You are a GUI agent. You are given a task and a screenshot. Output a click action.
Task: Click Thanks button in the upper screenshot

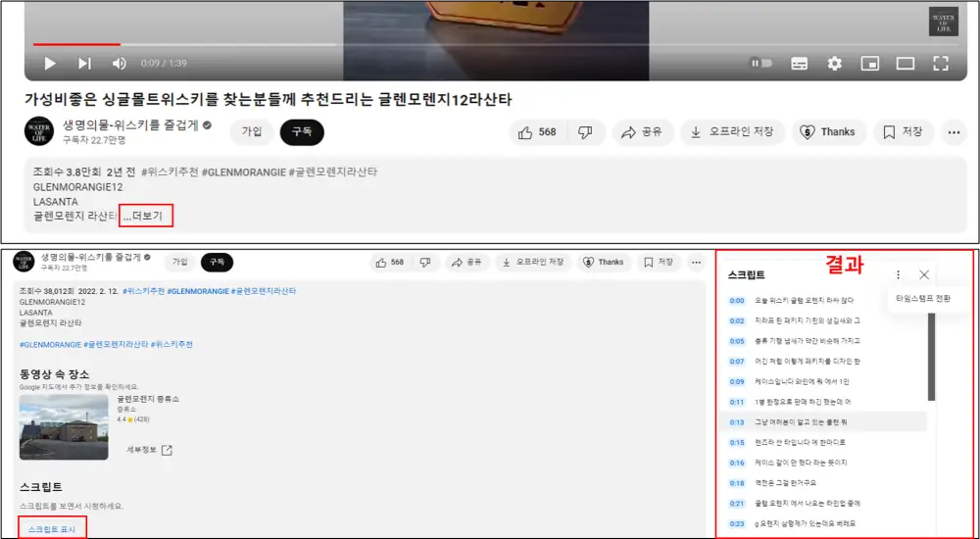[828, 132]
